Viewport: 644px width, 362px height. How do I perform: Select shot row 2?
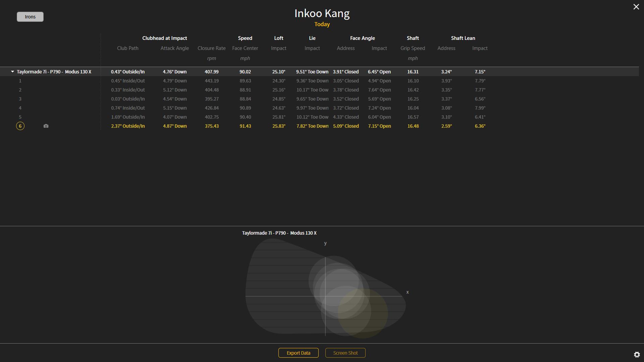[319, 90]
